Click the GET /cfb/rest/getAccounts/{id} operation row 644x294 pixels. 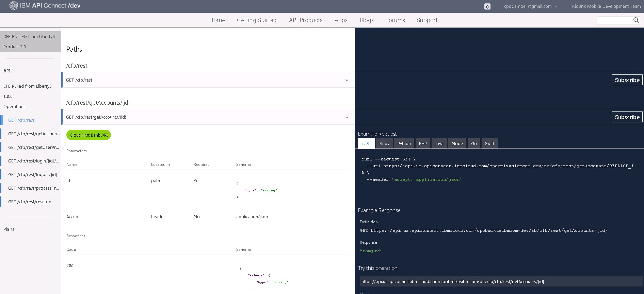point(208,117)
